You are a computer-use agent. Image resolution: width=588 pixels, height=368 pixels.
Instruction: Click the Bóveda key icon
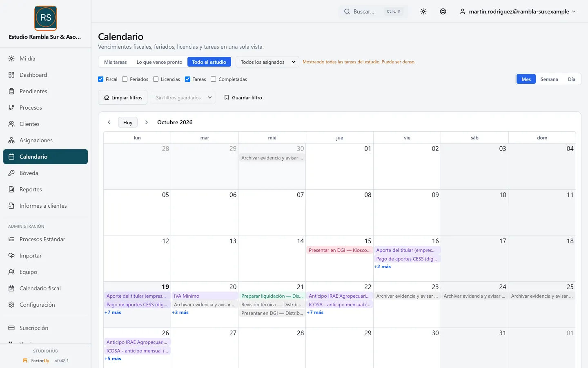(x=11, y=173)
